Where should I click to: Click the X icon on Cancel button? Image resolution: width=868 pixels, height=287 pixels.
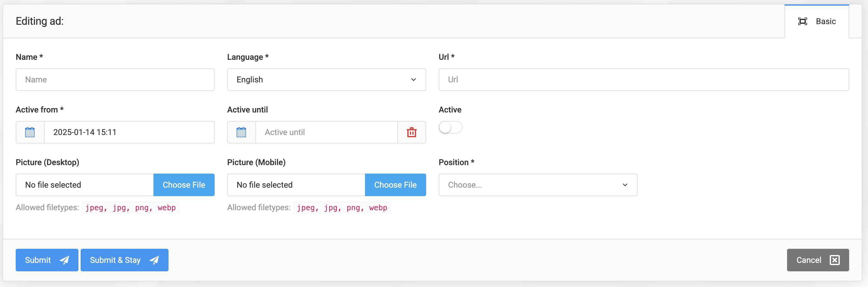pyautogui.click(x=835, y=260)
